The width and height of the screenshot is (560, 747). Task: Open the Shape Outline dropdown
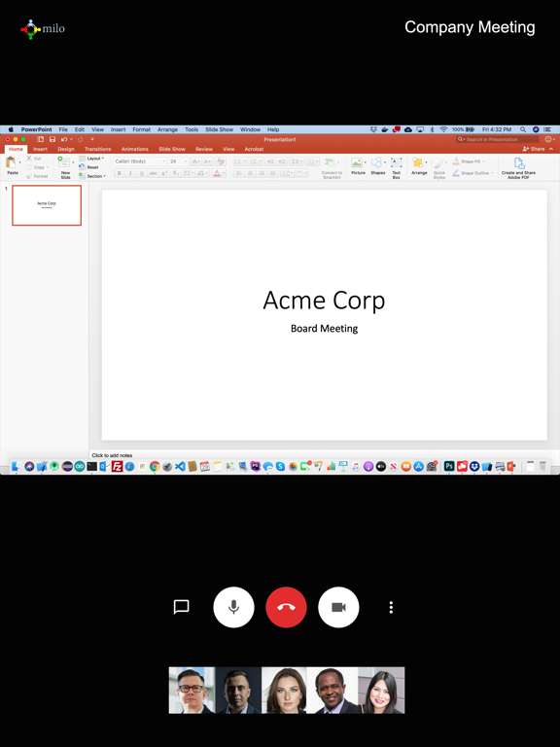472,173
